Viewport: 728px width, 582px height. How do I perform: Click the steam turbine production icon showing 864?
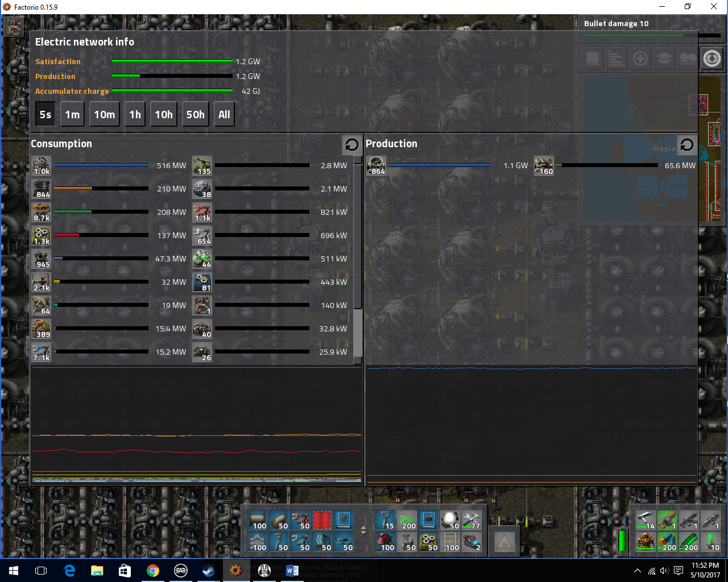point(376,165)
